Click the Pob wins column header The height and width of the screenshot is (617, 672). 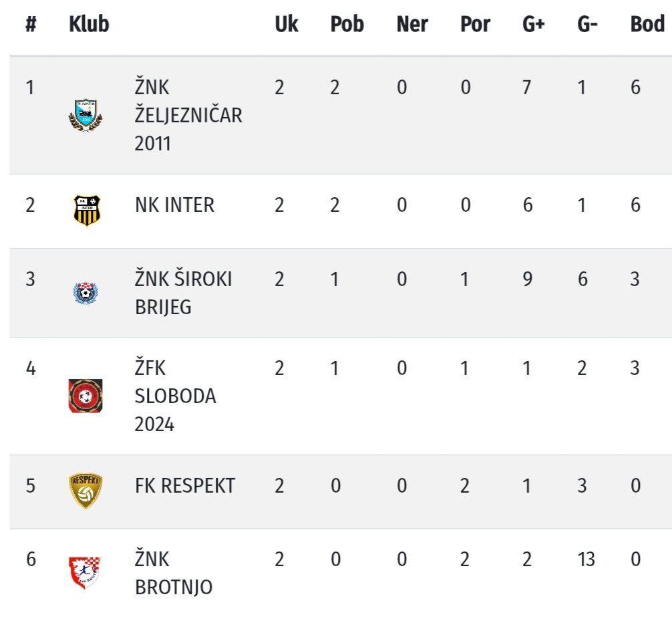[347, 25]
